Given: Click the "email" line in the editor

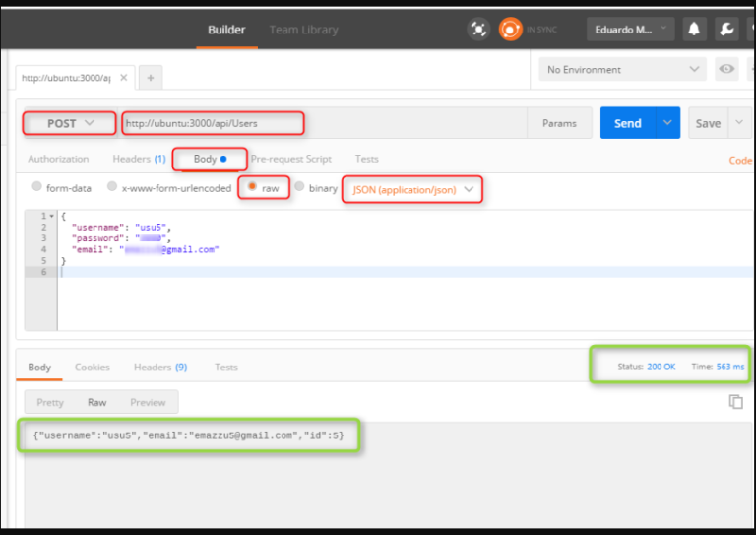Looking at the screenshot, I should point(145,249).
